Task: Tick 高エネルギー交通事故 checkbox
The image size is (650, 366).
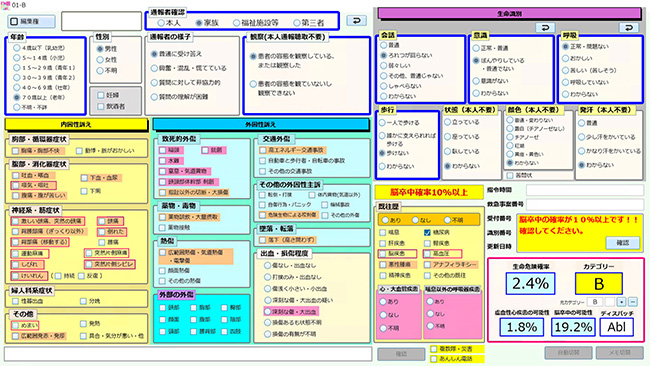Action: (x=262, y=150)
